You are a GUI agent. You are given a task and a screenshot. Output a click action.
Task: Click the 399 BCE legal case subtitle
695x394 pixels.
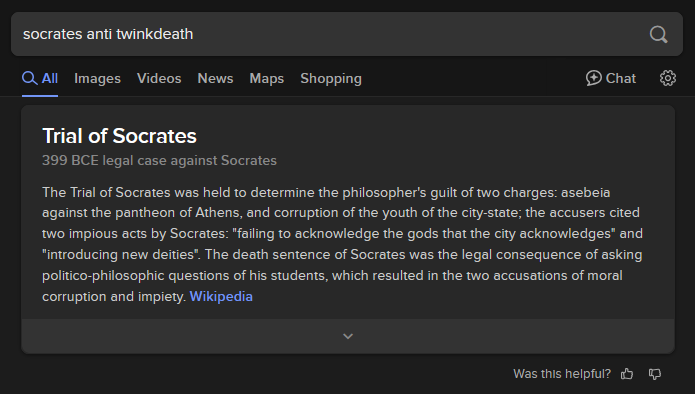159,160
